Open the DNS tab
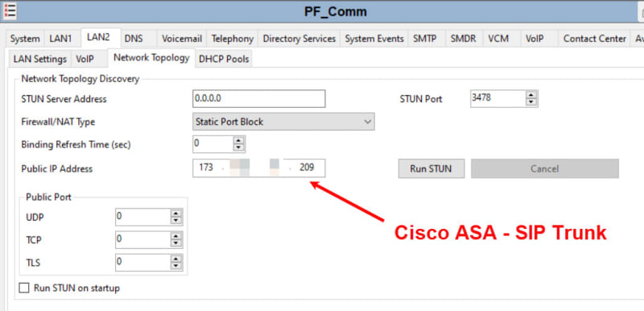The height and width of the screenshot is (311, 644). tap(134, 39)
